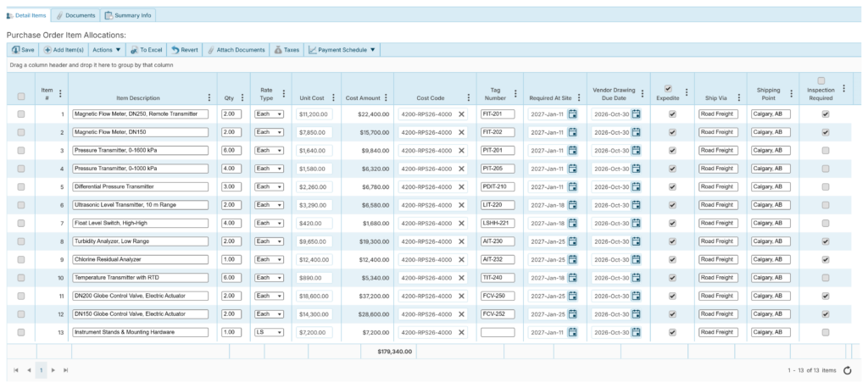Open calendar for TIT-240 Vendor Drawing Due Date

click(637, 278)
